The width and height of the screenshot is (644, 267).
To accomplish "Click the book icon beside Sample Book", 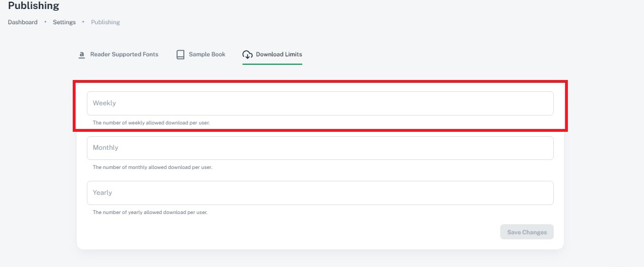I will [180, 55].
